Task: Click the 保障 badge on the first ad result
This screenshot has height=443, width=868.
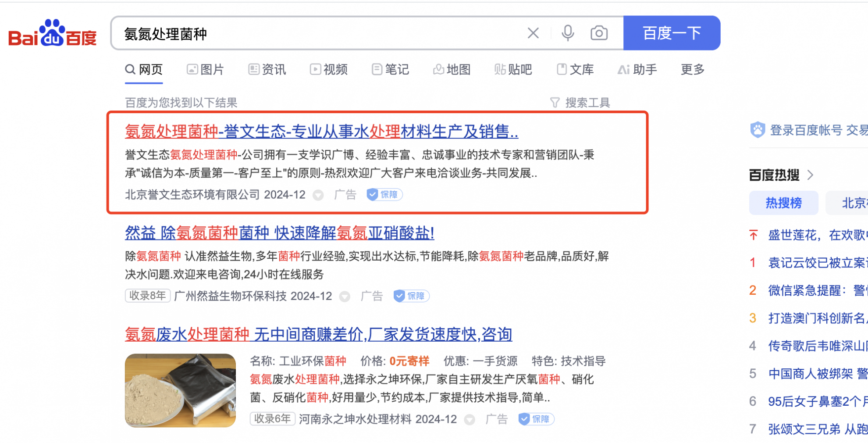Action: [x=384, y=194]
